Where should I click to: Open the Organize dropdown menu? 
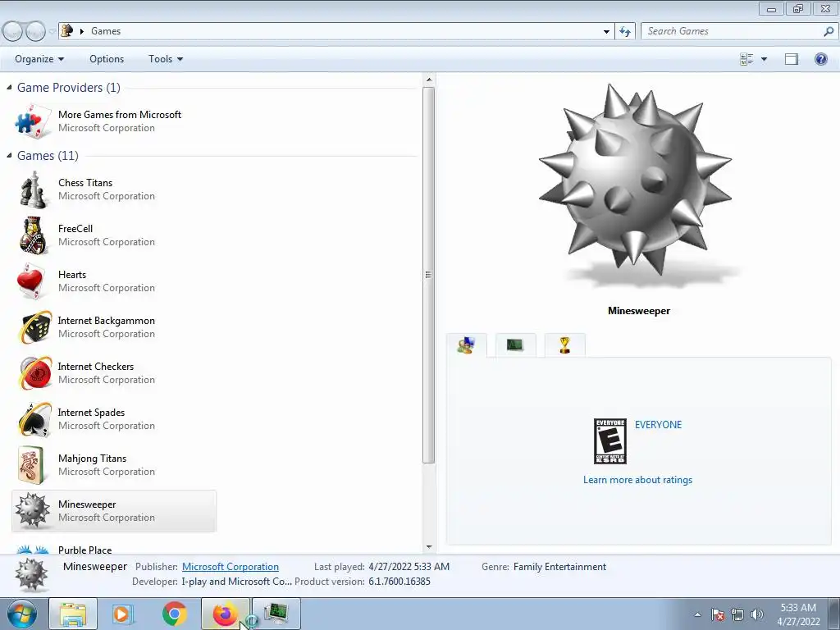(x=39, y=59)
